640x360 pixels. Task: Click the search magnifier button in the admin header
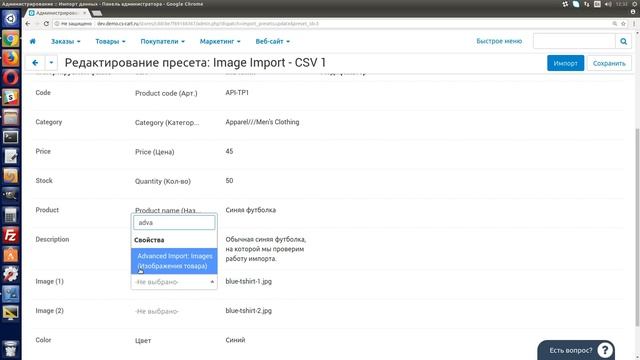623,41
